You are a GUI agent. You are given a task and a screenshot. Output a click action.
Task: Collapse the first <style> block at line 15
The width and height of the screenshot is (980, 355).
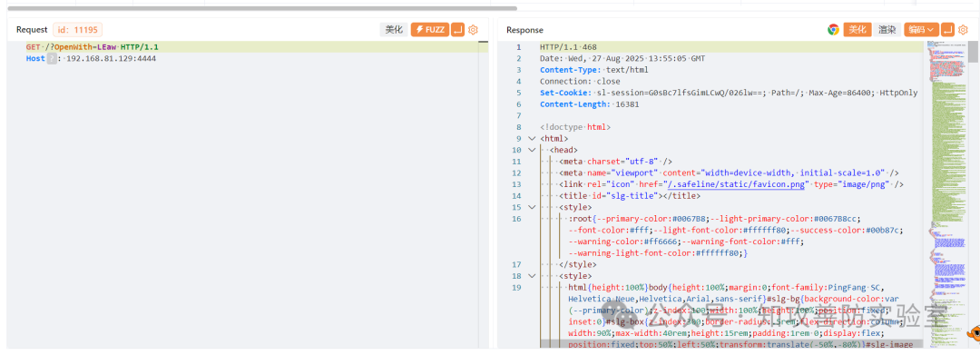click(x=531, y=207)
